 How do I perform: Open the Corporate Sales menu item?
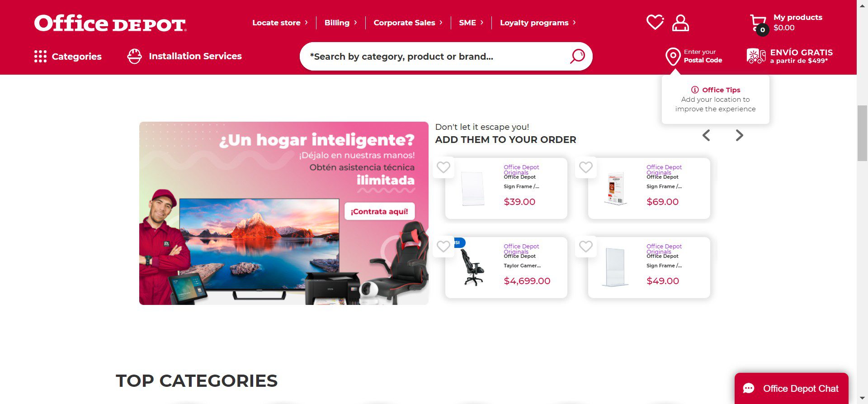408,23
